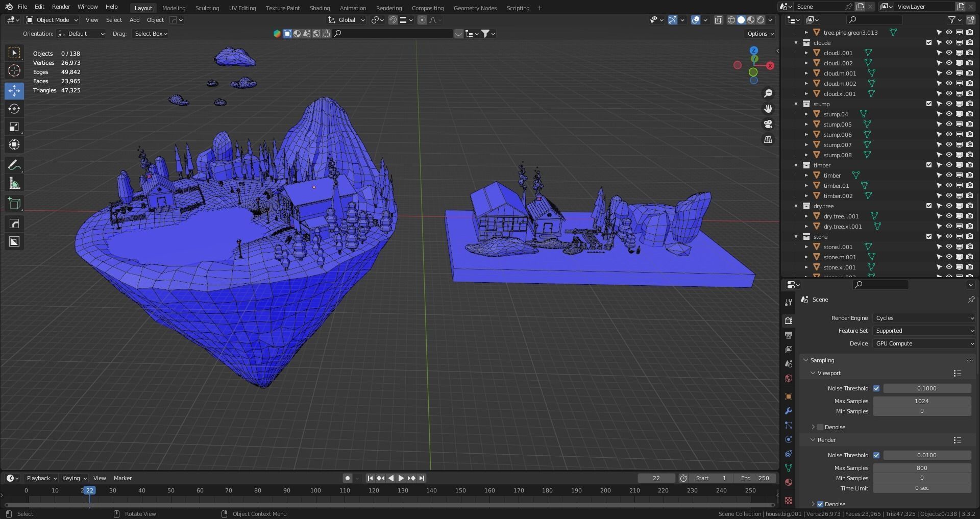Open the Tool properties tab

[x=789, y=302]
